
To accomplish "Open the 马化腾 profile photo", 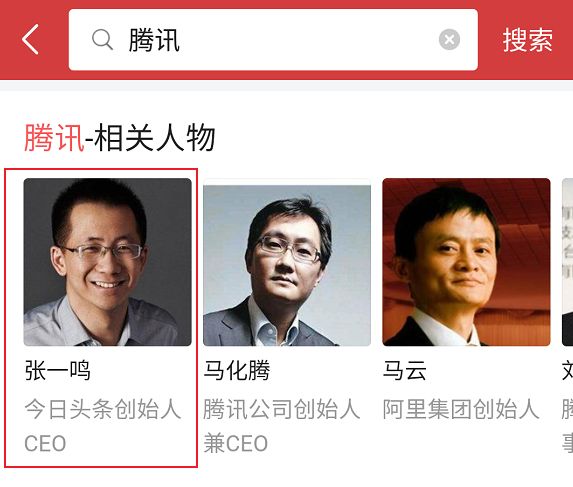I will [287, 262].
